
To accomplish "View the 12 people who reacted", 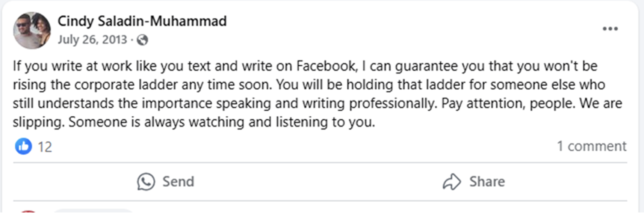I will [x=45, y=146].
